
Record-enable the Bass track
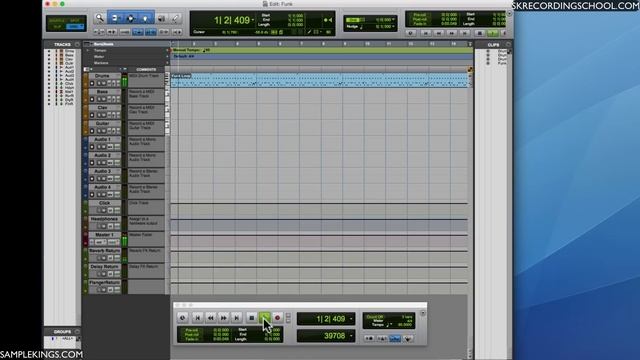(x=92, y=99)
